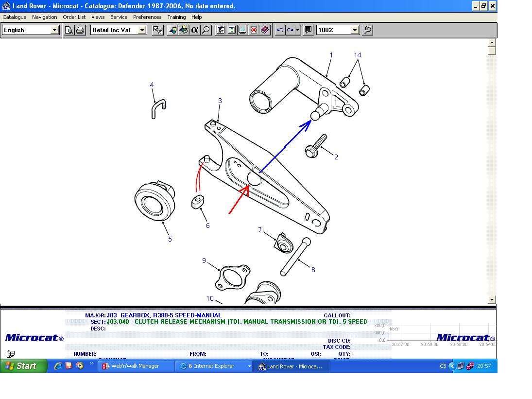Open the 100% zoom level dropdown
The width and height of the screenshot is (532, 399).
coord(355,30)
